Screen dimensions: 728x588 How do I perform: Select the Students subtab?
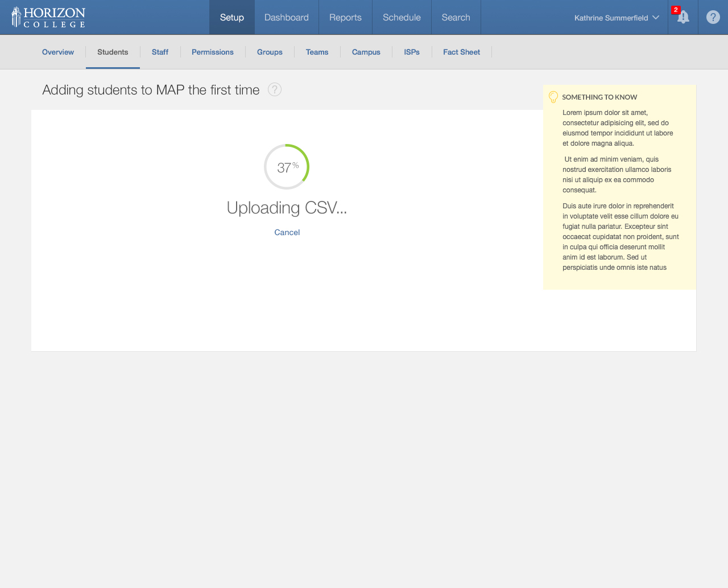pos(113,52)
